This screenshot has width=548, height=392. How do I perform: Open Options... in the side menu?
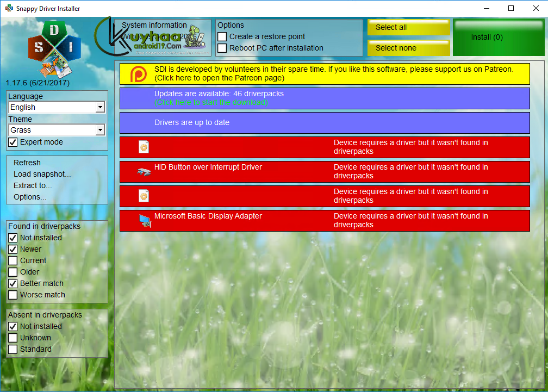click(x=30, y=197)
